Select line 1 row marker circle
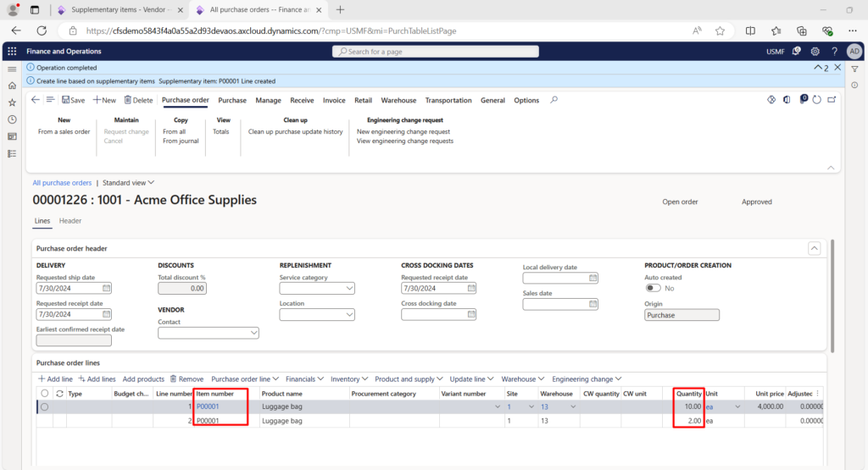This screenshot has width=868, height=470. click(x=44, y=407)
